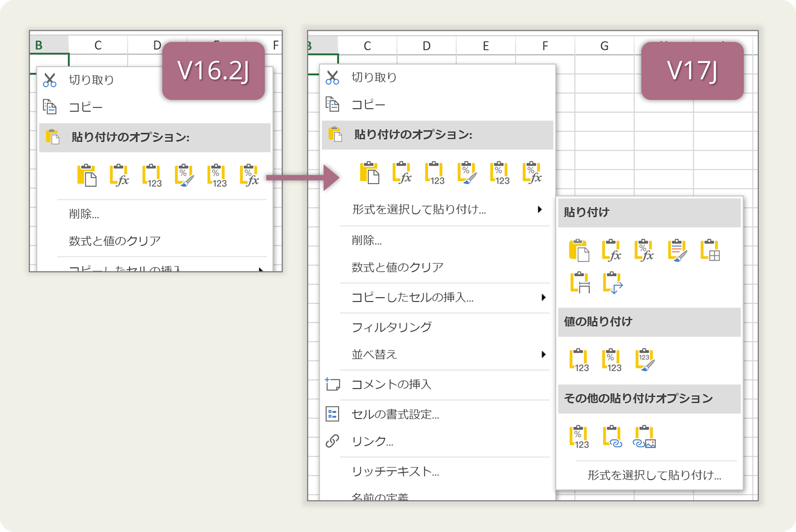This screenshot has height=532, width=796.
Task: Click the copy icon in the V16.2J menu
Action: (50, 106)
